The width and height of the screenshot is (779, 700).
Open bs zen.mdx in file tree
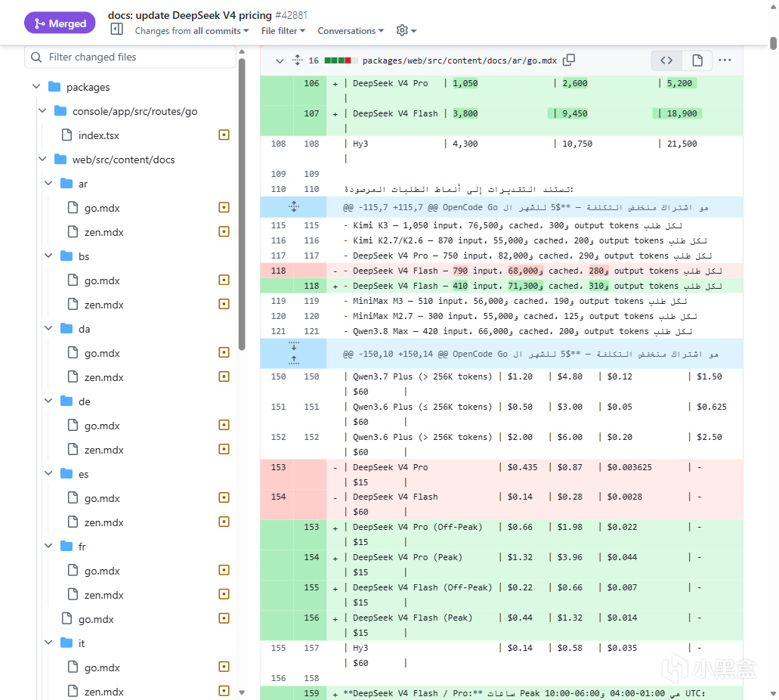point(104,305)
